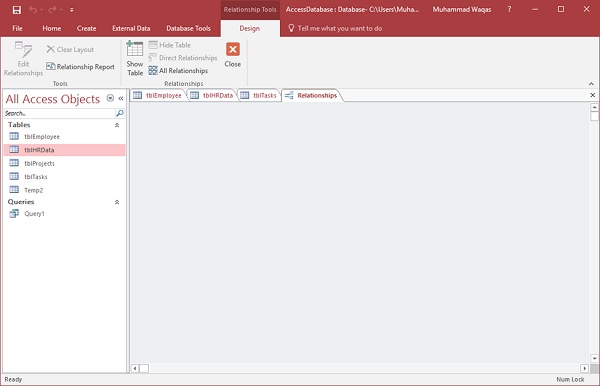Show All Relationships in the ribbon

pyautogui.click(x=178, y=70)
